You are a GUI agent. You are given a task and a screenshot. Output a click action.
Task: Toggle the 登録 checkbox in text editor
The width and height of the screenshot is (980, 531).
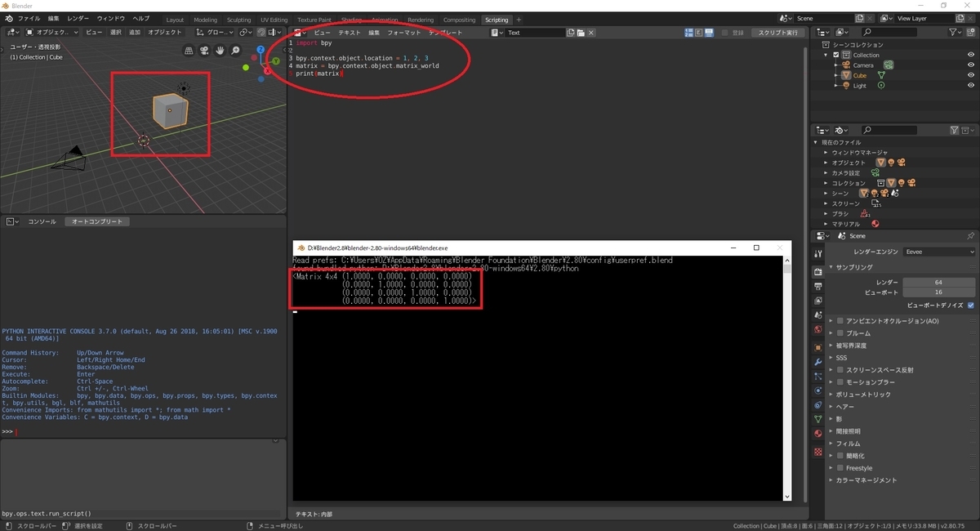pos(725,33)
